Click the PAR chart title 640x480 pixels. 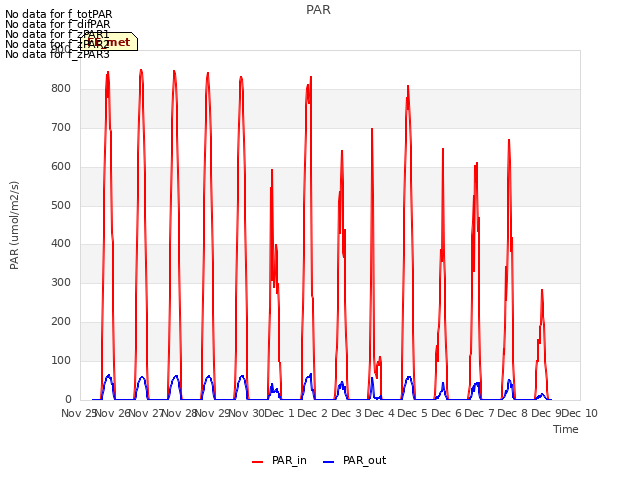pos(318,10)
